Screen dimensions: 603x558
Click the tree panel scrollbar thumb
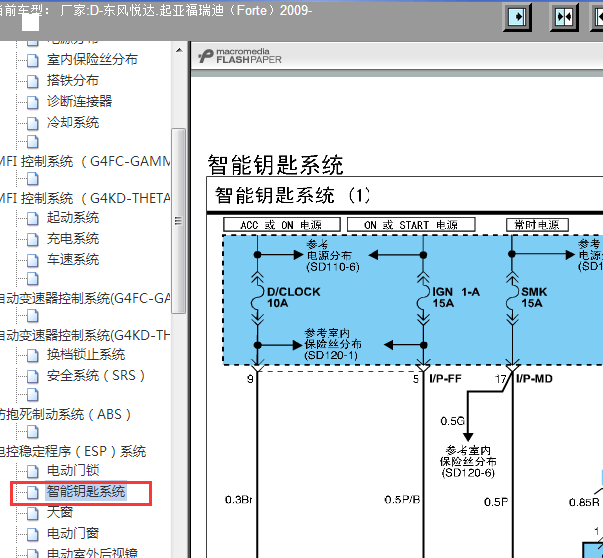click(x=178, y=221)
